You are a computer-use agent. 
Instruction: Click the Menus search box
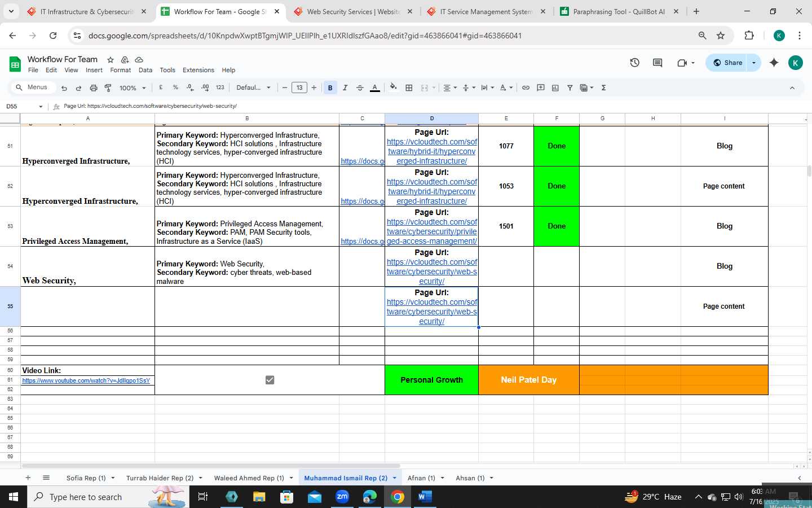33,87
